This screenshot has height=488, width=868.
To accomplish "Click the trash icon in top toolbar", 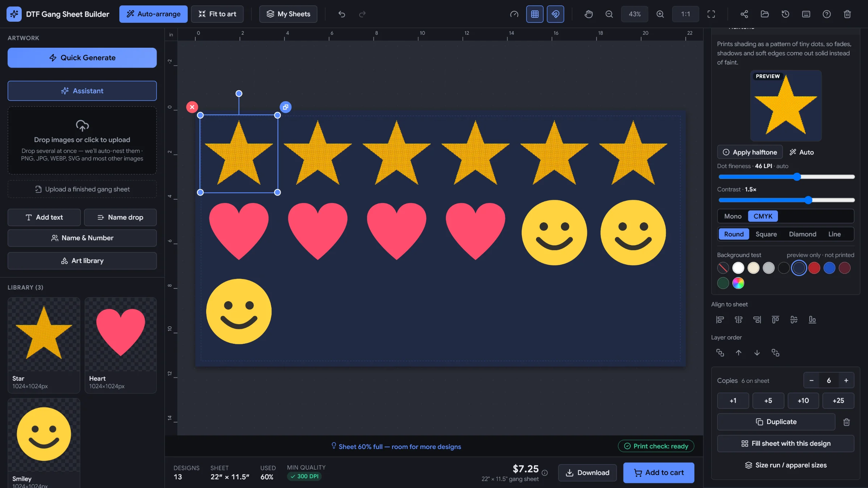I will click(x=847, y=14).
